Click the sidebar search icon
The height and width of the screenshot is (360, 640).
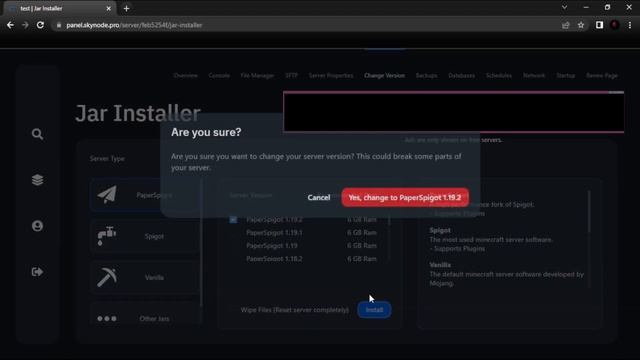point(37,134)
